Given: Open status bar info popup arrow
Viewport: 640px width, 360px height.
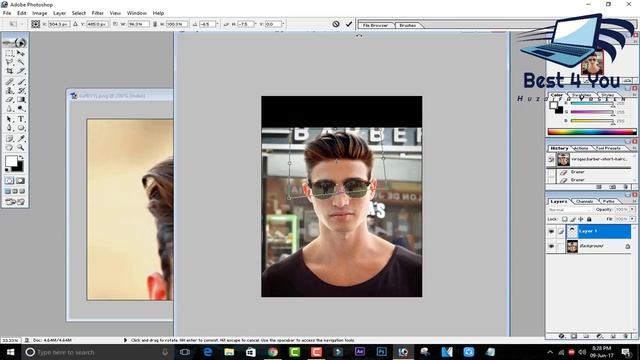Looking at the screenshot, I should click(x=125, y=340).
